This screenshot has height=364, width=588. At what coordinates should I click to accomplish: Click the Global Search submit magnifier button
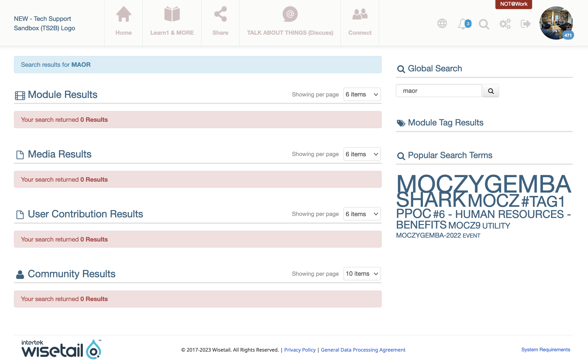point(491,90)
